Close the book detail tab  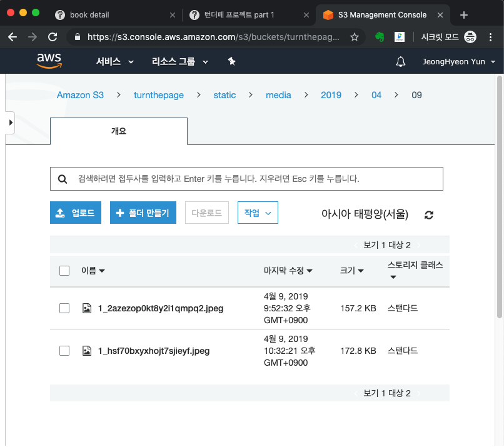pyautogui.click(x=173, y=15)
